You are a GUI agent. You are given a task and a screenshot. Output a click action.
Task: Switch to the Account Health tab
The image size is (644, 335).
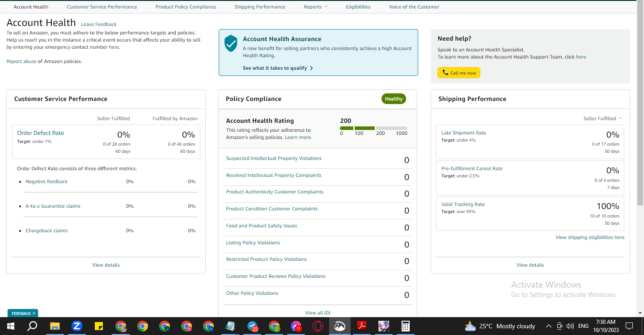[x=31, y=7]
